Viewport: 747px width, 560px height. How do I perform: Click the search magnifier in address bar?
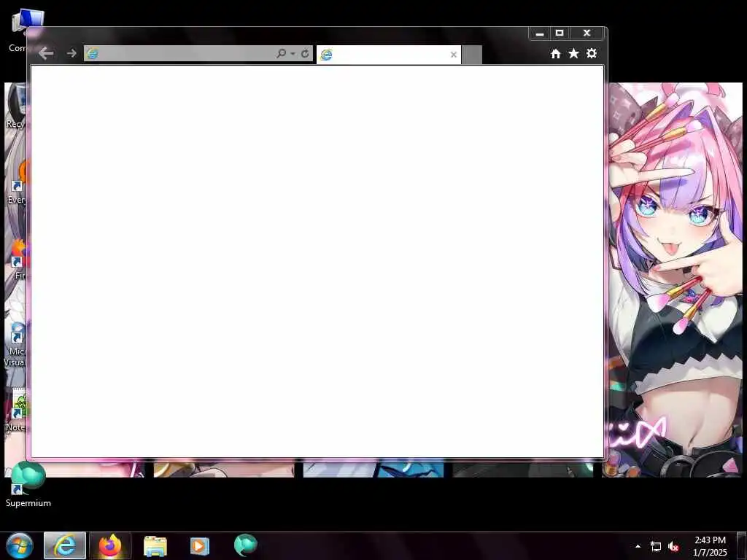pos(281,53)
